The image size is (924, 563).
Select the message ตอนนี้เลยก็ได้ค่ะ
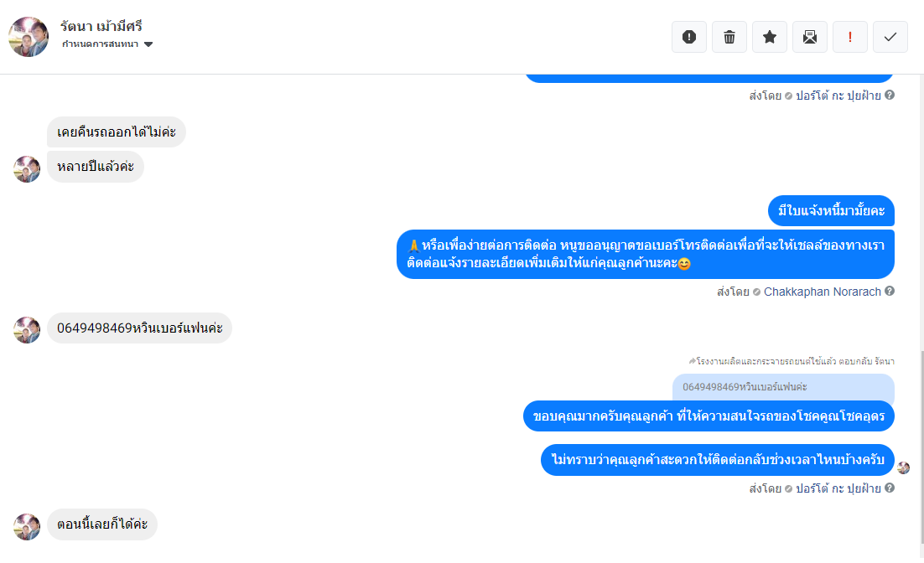click(x=102, y=524)
